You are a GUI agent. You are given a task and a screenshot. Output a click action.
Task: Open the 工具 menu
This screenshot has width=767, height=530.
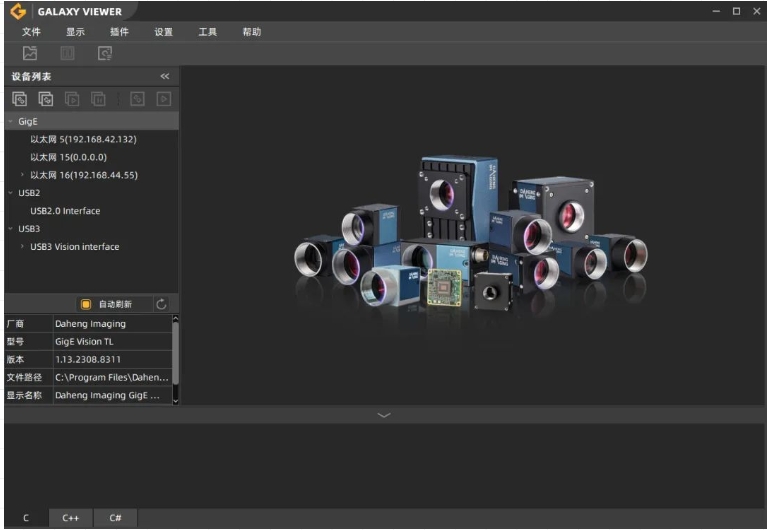coord(207,32)
